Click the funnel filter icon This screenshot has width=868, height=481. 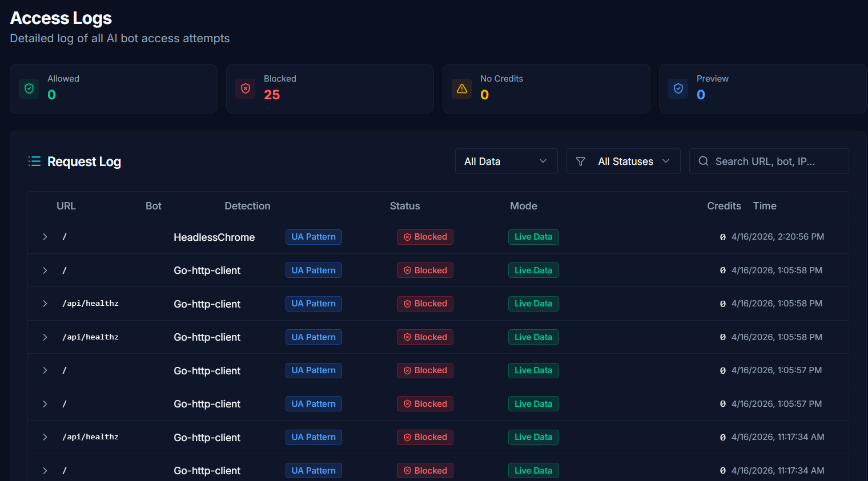[581, 161]
